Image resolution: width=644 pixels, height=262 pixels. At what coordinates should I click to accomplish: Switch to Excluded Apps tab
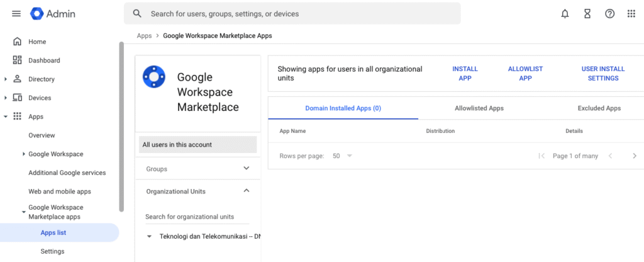pyautogui.click(x=599, y=108)
